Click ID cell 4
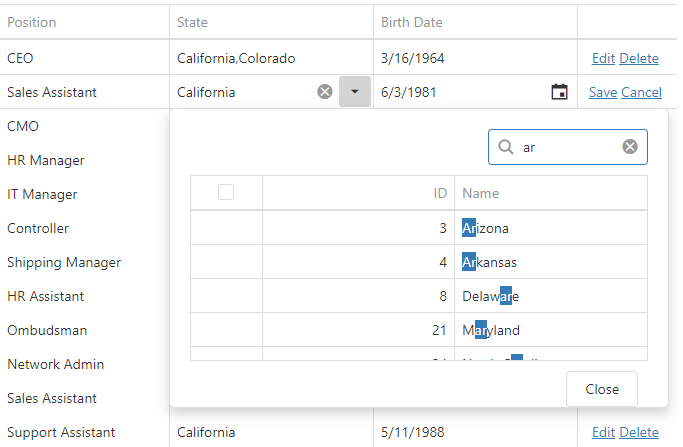 pos(358,262)
